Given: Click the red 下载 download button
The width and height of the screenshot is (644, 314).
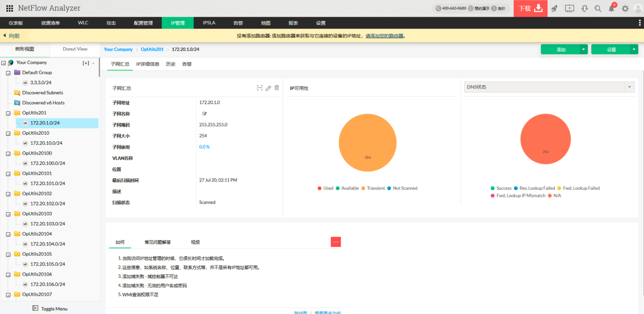Looking at the screenshot, I should [531, 8].
